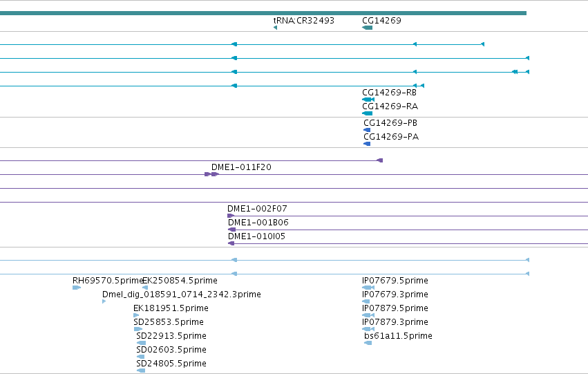588x374 pixels.
Task: Select the CG14269-RB transcript label
Action: pos(389,93)
